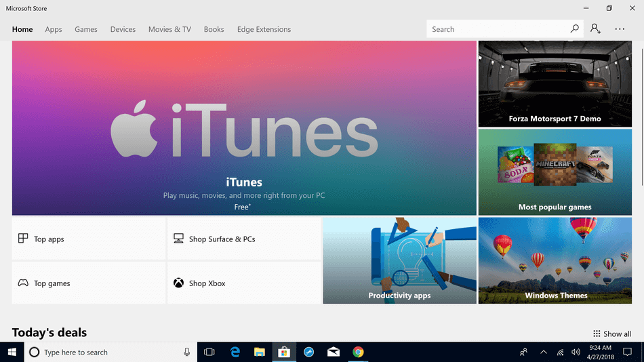Screen dimensions: 644x362
Task: Click the Cortana circle icon
Action: coord(35,352)
